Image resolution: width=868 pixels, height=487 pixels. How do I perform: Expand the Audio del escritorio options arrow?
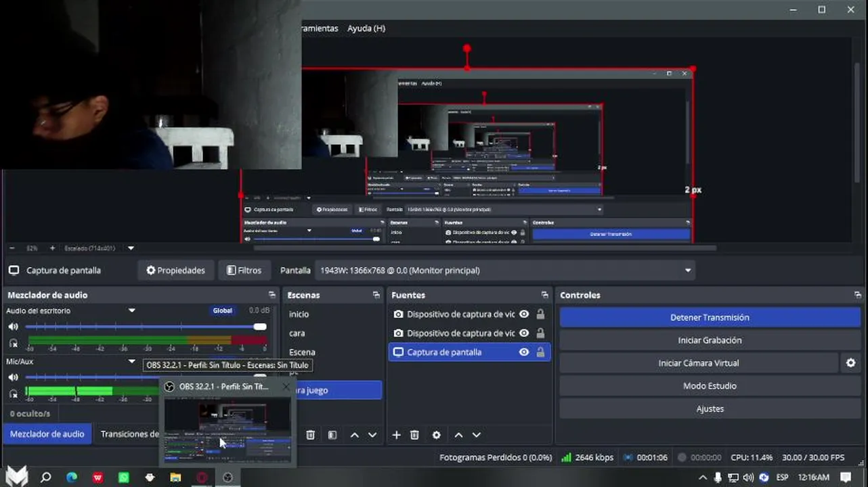[x=132, y=310]
